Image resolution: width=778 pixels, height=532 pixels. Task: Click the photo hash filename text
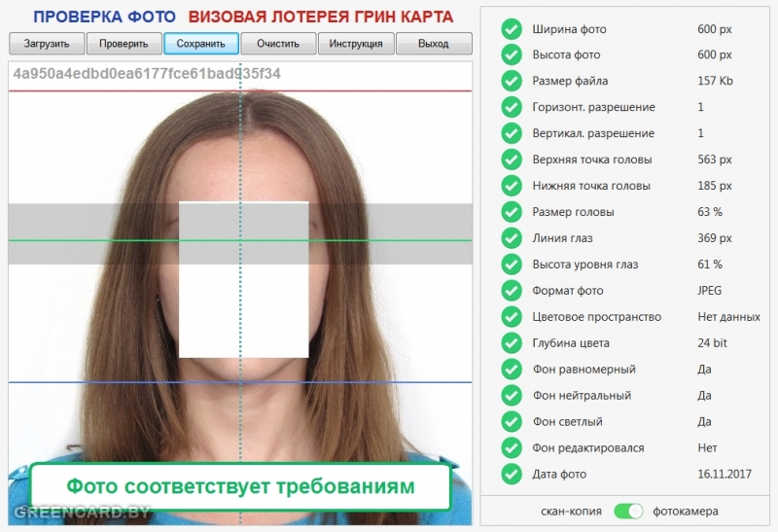147,74
